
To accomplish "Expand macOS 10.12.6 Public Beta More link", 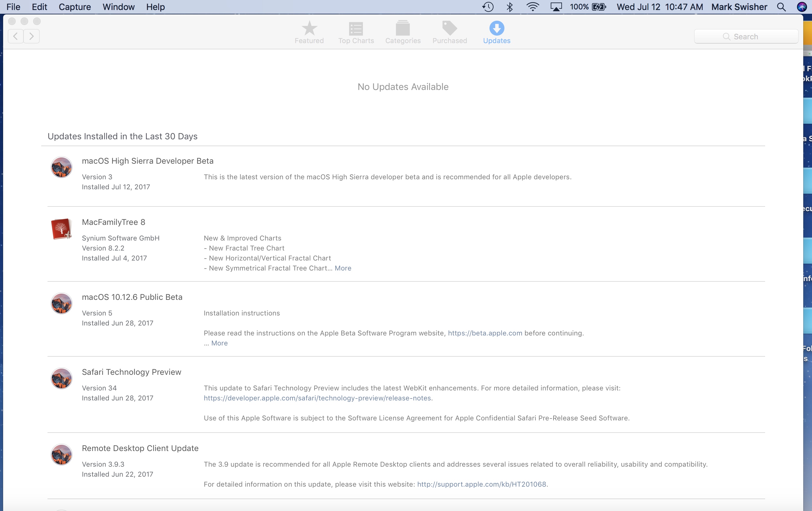I will (219, 343).
